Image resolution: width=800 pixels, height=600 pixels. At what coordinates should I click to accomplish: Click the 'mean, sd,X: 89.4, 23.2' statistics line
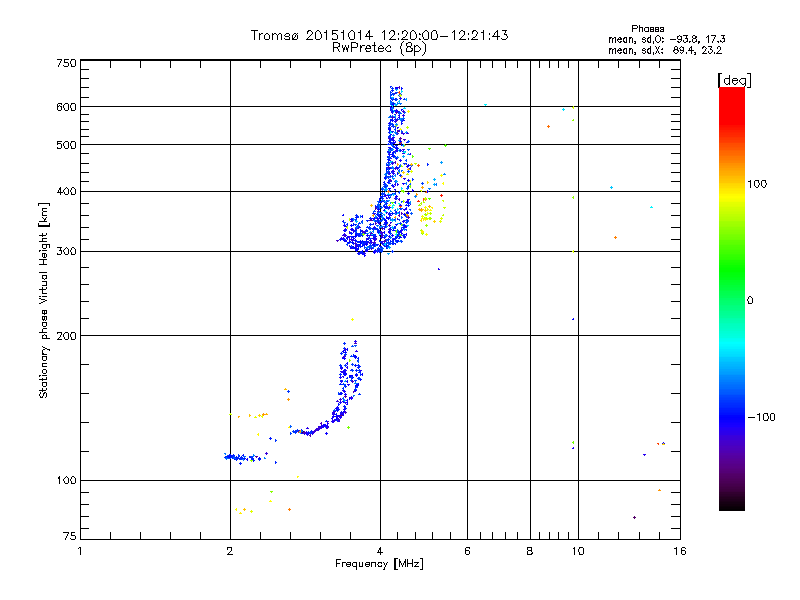click(x=665, y=51)
